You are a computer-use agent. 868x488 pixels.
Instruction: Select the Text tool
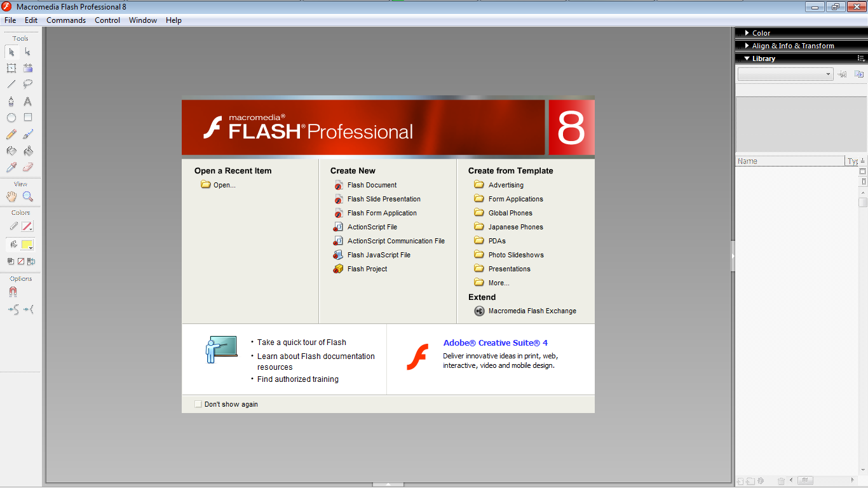[28, 101]
